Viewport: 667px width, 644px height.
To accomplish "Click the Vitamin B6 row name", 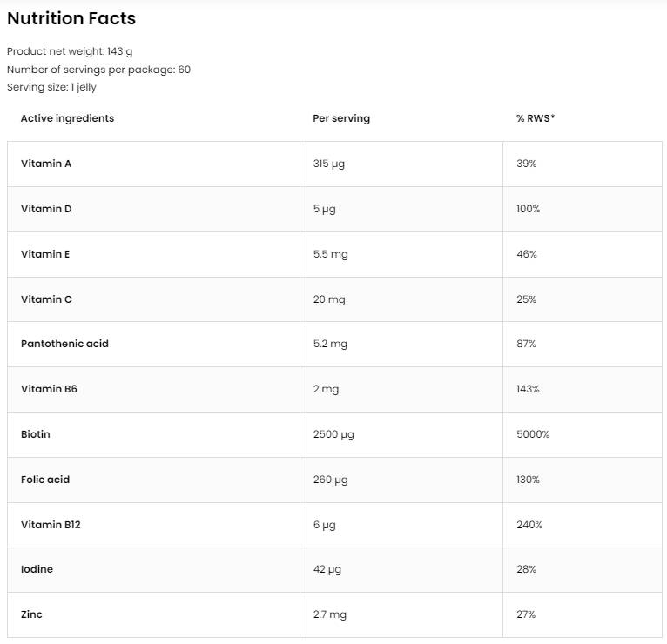I will coord(49,389).
